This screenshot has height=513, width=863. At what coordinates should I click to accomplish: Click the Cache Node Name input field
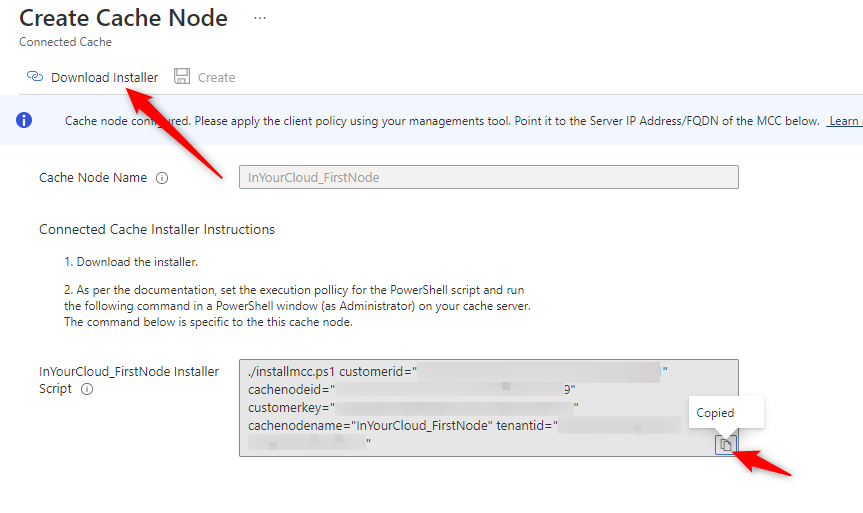[488, 177]
